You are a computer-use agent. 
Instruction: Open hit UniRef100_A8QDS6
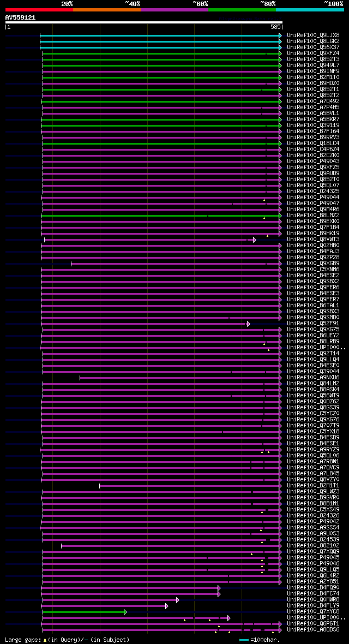(x=313, y=630)
